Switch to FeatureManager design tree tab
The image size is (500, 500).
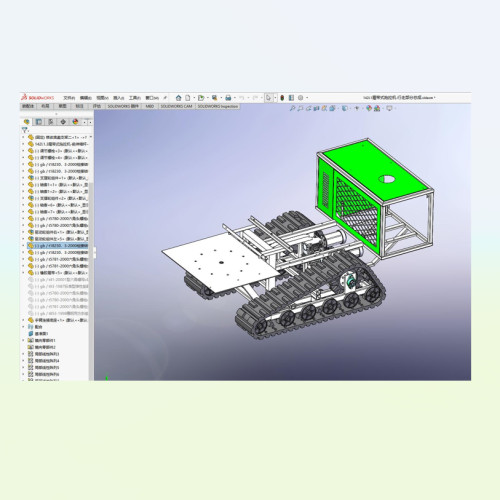27,122
